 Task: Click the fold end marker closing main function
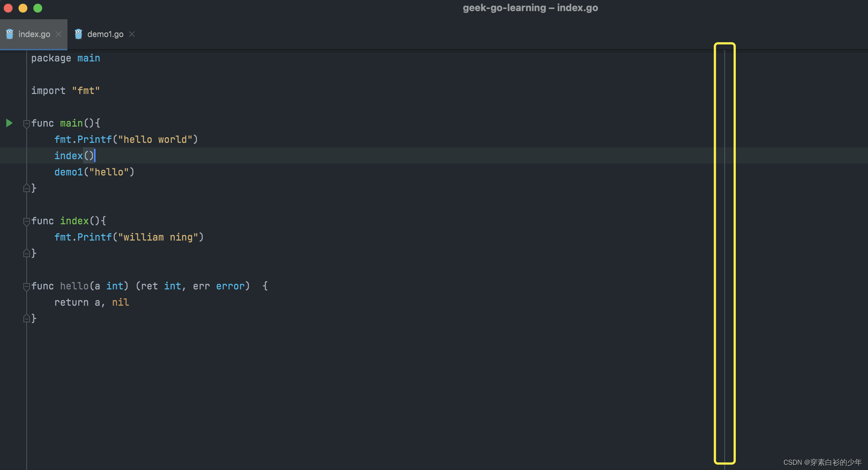point(26,188)
